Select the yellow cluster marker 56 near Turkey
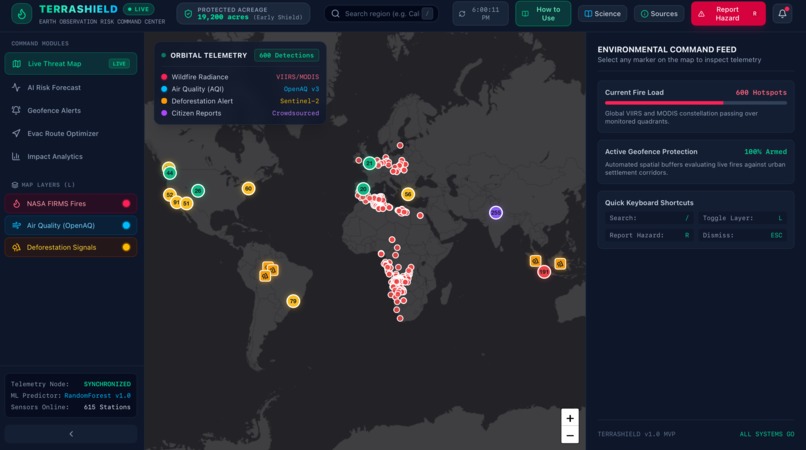Viewport: 806px width, 450px height. coord(408,194)
